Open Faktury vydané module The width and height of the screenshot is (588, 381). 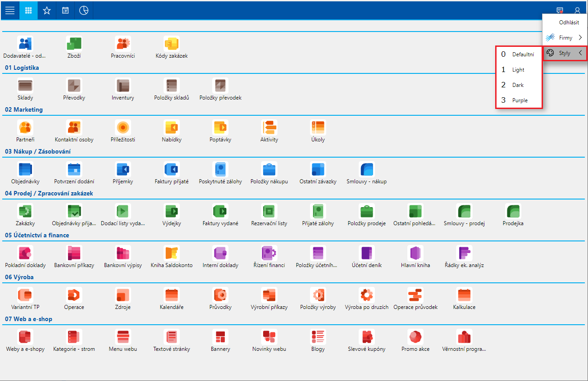(220, 214)
